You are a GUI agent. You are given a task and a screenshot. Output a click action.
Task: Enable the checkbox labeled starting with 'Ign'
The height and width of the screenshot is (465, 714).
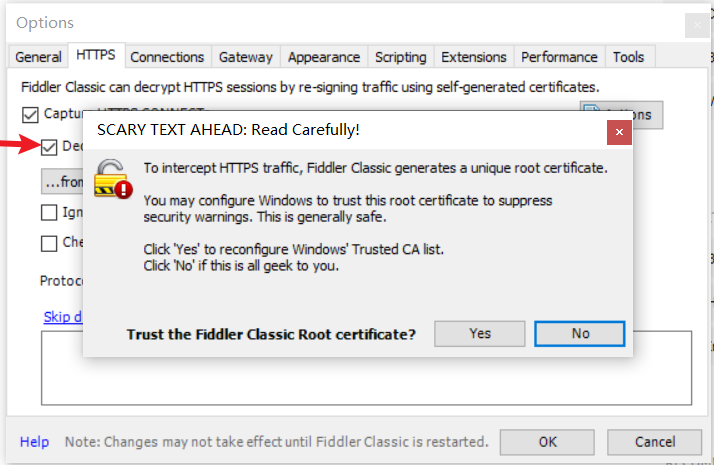tap(49, 212)
